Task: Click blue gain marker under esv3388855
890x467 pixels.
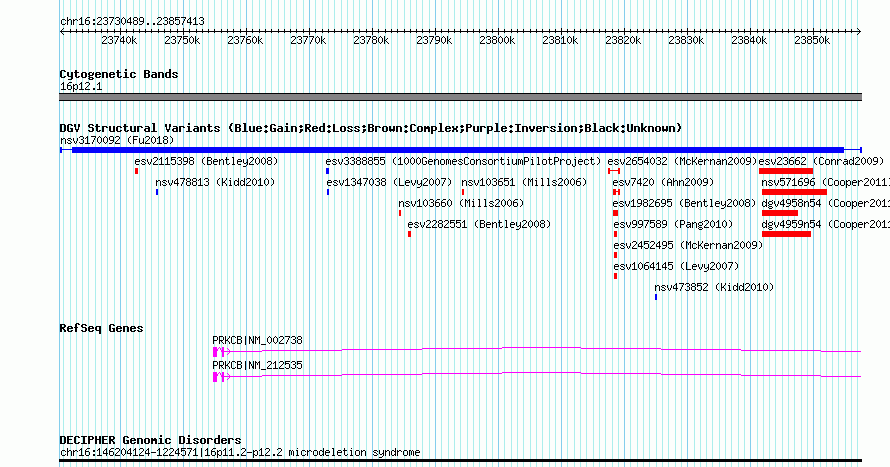Action: 328,171
